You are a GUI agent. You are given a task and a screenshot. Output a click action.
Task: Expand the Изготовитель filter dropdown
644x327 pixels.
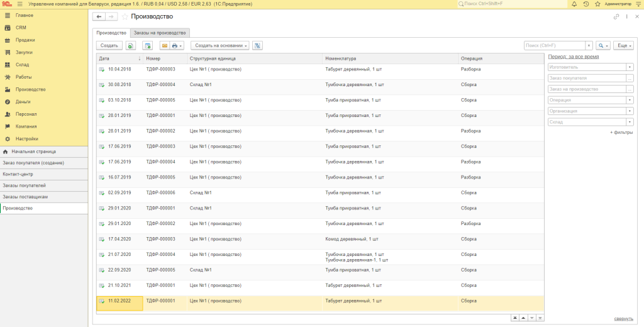pyautogui.click(x=630, y=67)
